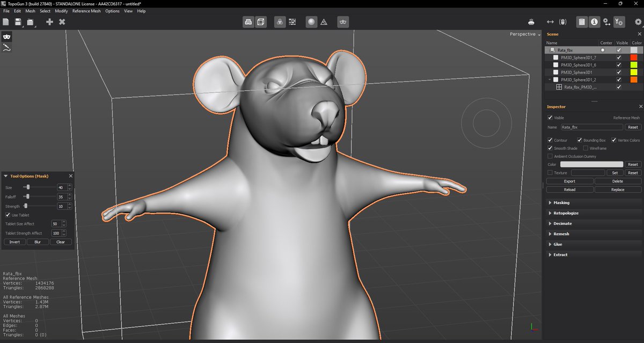Screen dimensions: 644x343
Task: Click the striped lines toolbar icon
Action: coord(292,22)
